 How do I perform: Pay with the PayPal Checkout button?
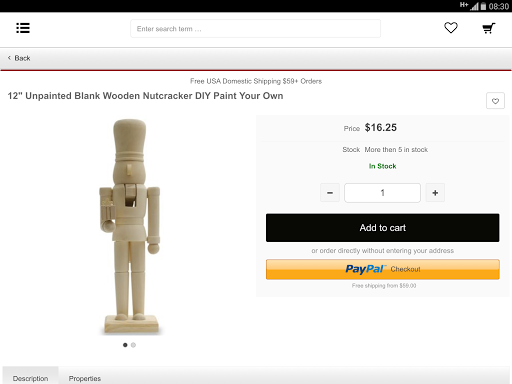383,269
